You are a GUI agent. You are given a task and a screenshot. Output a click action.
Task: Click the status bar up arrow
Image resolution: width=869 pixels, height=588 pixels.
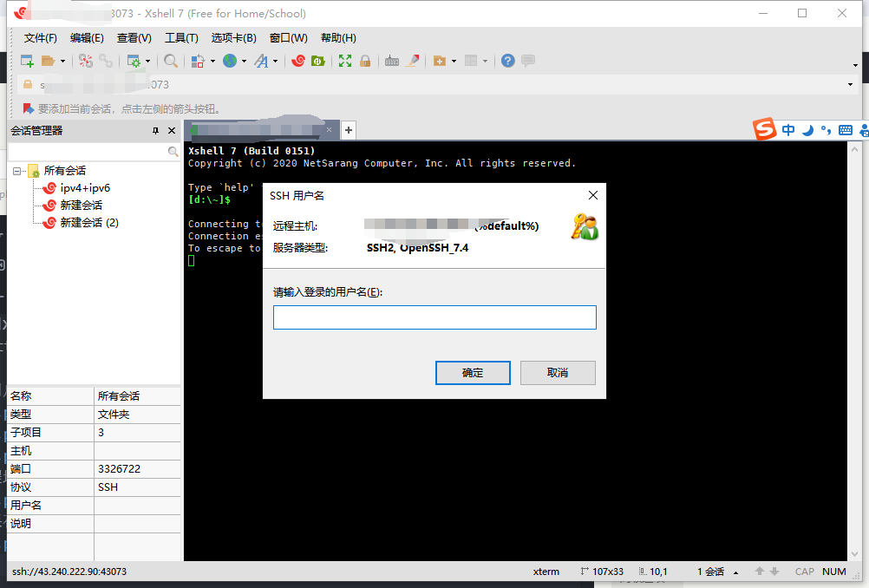tap(760, 572)
